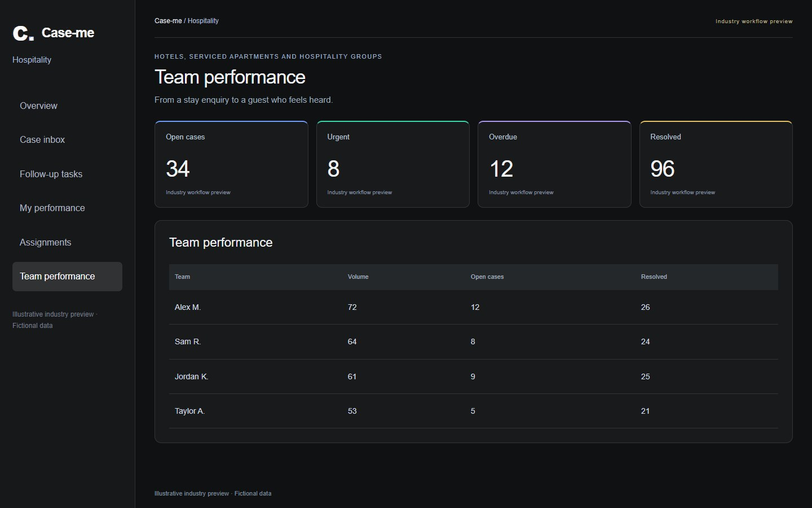Select the active Team performance sidebar item
This screenshot has height=508, width=812.
click(67, 277)
